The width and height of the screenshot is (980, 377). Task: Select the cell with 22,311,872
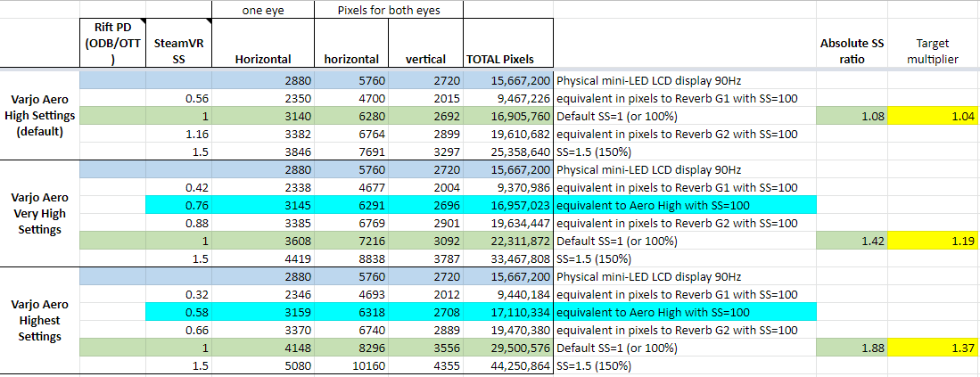coord(508,241)
